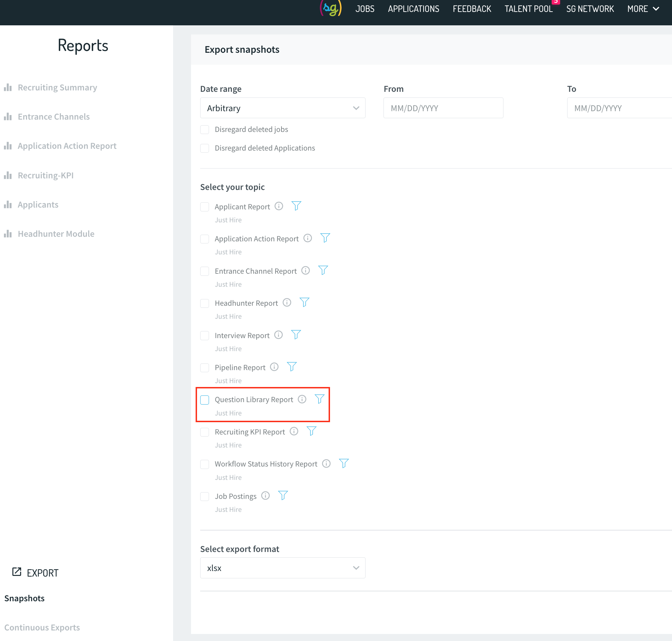Click the info icon next to Pipeline Report

pyautogui.click(x=274, y=367)
